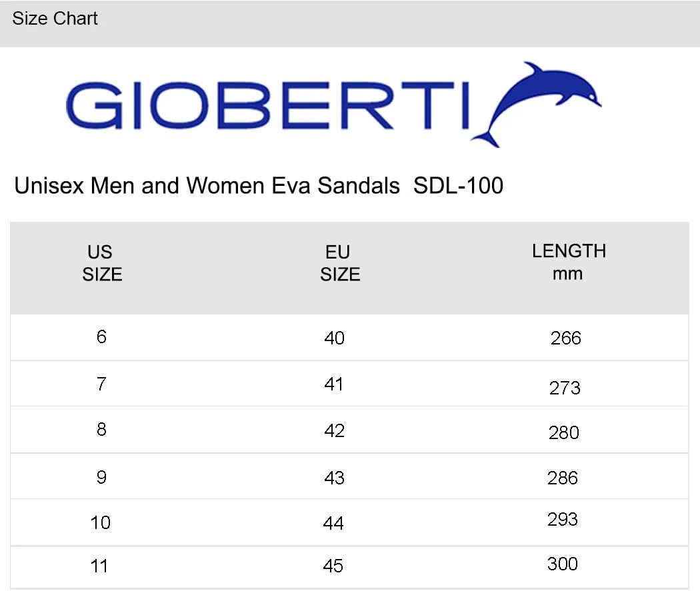The width and height of the screenshot is (700, 591).
Task: Click the EU SIZE column header
Action: [x=340, y=263]
